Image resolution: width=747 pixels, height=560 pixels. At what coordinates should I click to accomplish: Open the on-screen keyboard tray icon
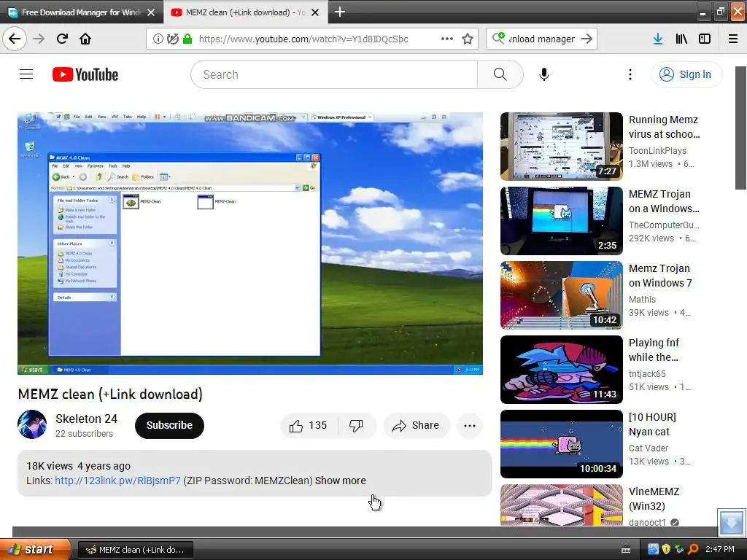tap(626, 550)
